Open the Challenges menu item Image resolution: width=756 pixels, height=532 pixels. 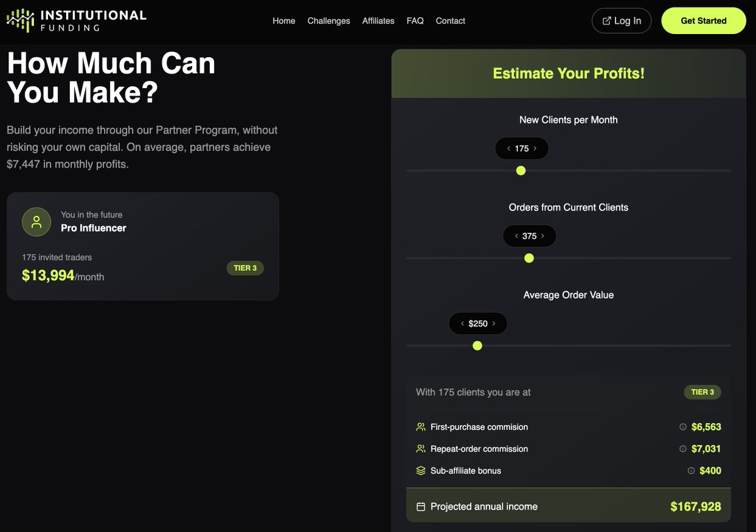click(x=329, y=21)
